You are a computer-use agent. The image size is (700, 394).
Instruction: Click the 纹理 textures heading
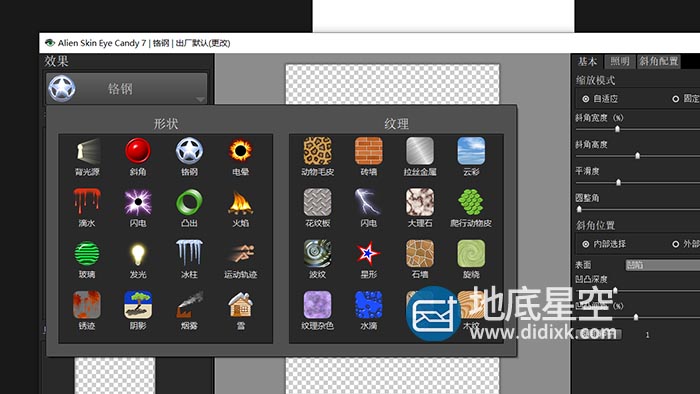coord(396,124)
